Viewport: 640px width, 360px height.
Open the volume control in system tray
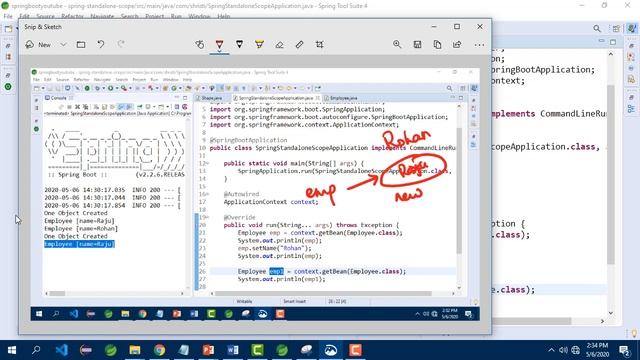tap(563, 350)
